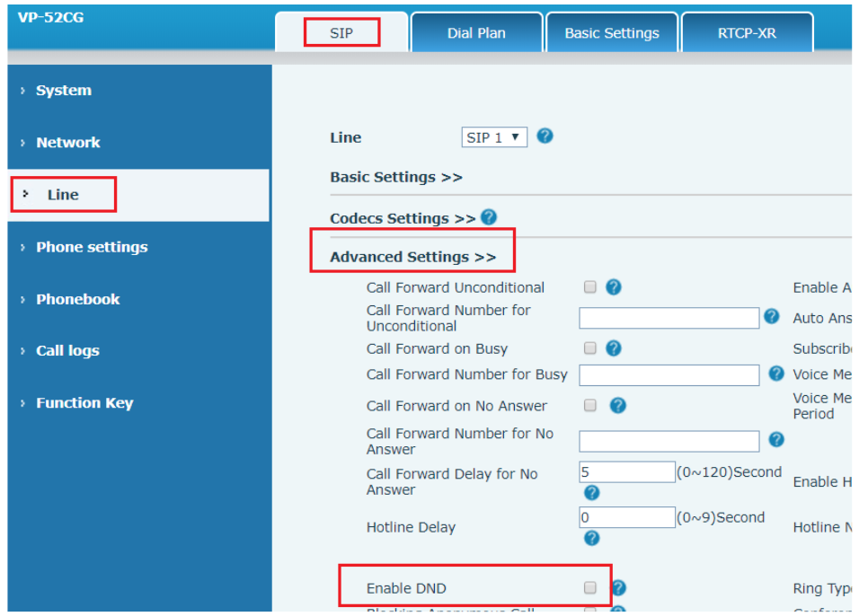859x616 pixels.
Task: Click the Call Forward Delay for No Answer field
Action: (x=626, y=471)
